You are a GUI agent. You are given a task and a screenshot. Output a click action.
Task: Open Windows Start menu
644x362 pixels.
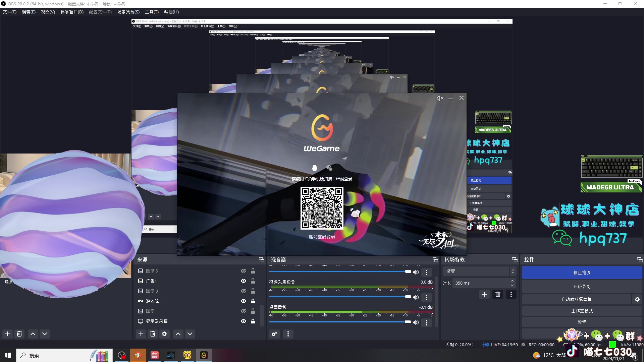click(8, 355)
